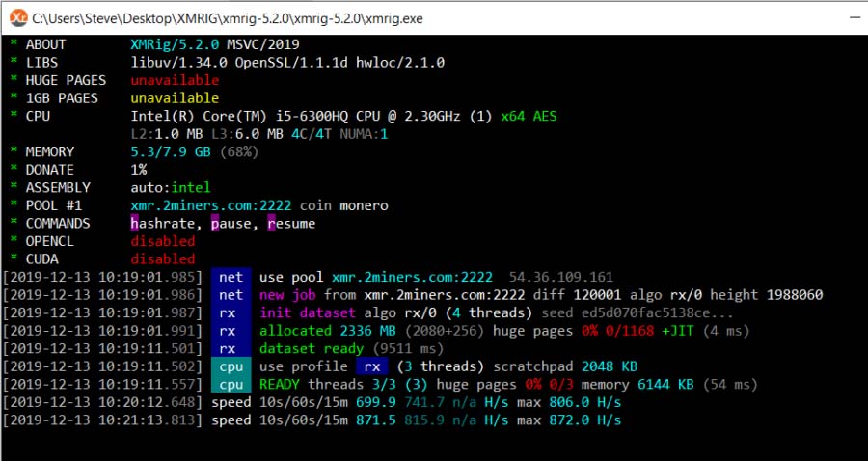Image resolution: width=868 pixels, height=461 pixels.
Task: Click the xmrig.exe path in the title bar
Action: click(x=227, y=18)
